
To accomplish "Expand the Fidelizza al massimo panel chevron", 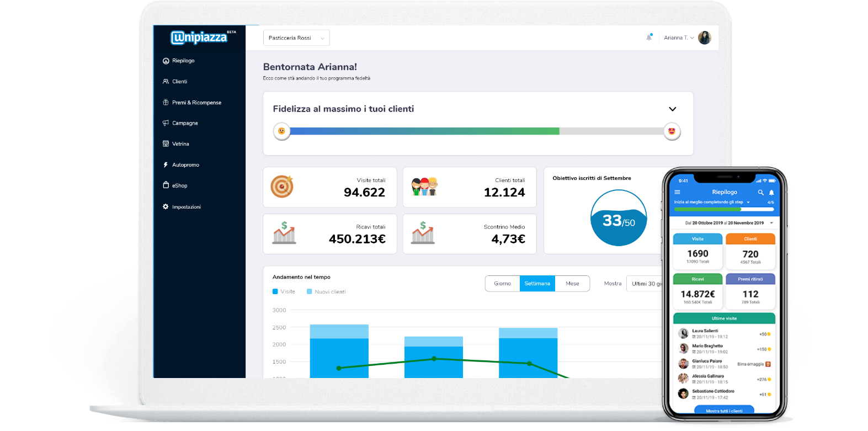I will (672, 109).
